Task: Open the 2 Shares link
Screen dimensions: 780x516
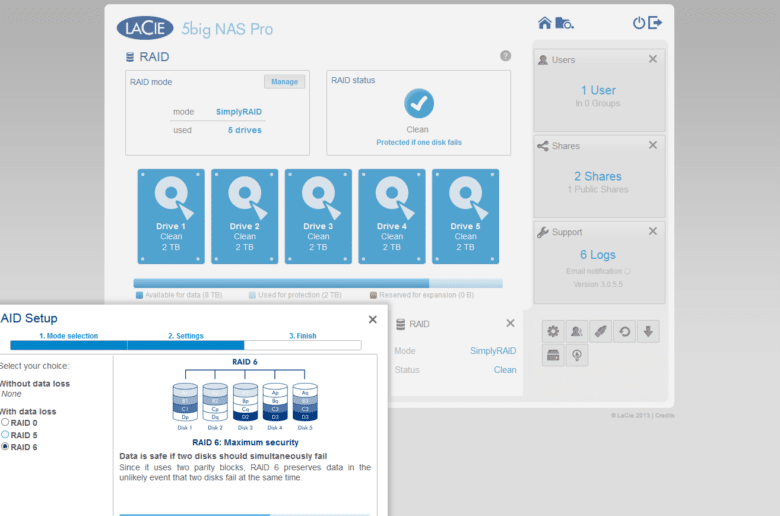Action: (x=598, y=177)
